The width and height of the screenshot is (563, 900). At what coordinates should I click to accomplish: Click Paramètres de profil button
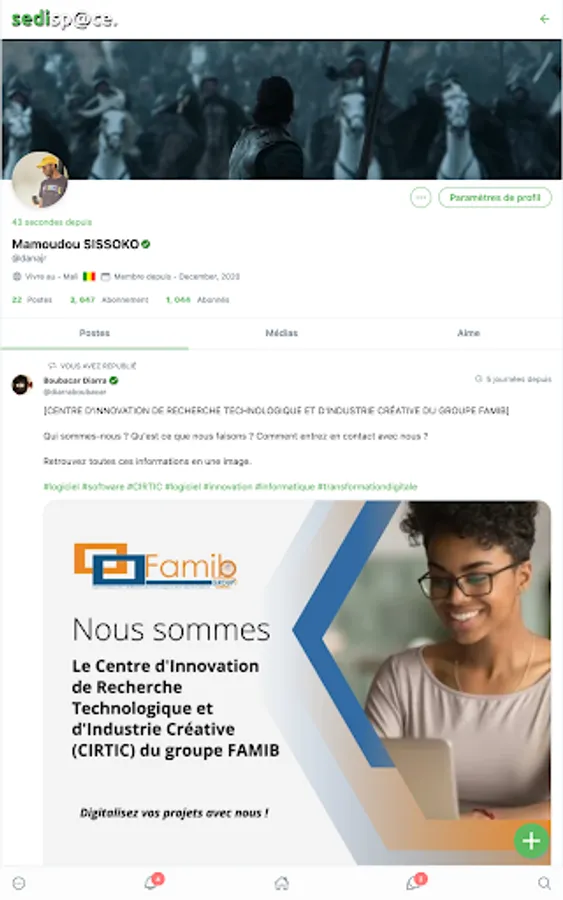tap(495, 197)
